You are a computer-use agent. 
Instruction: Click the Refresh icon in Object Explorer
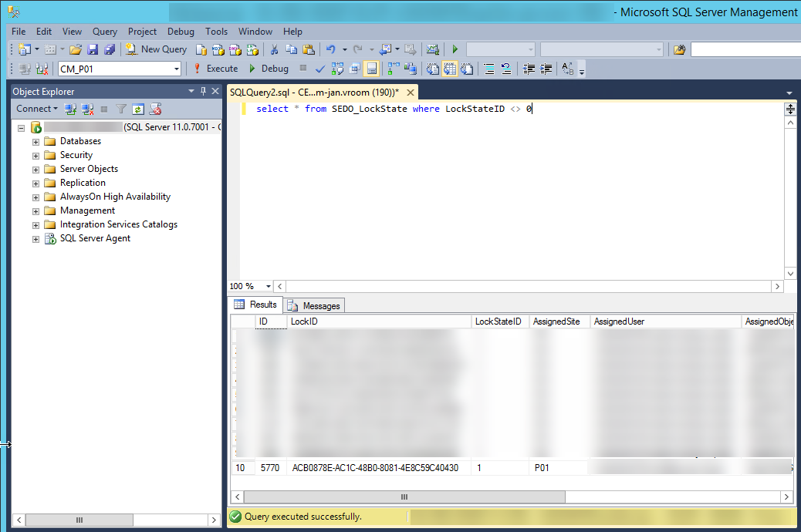click(x=138, y=109)
